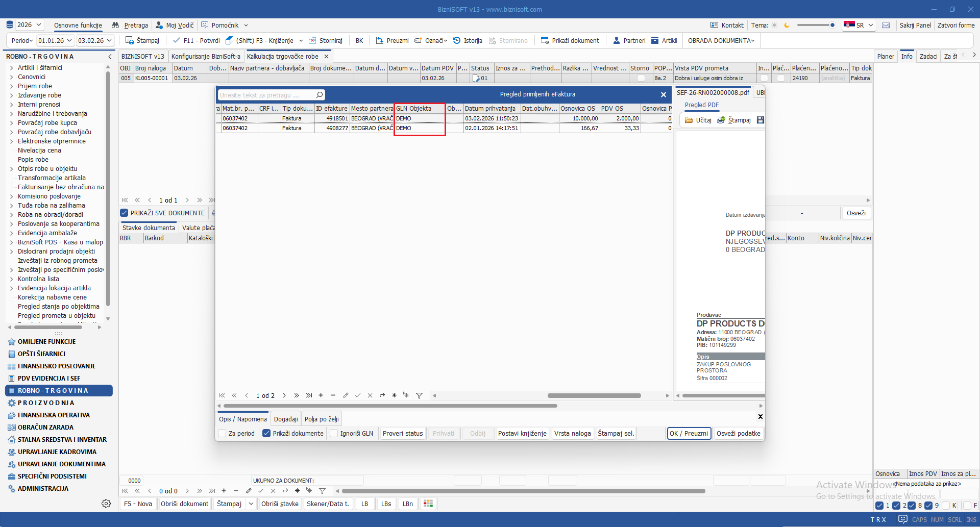Click the save icon in PDF preview
980x527 pixels.
760,120
